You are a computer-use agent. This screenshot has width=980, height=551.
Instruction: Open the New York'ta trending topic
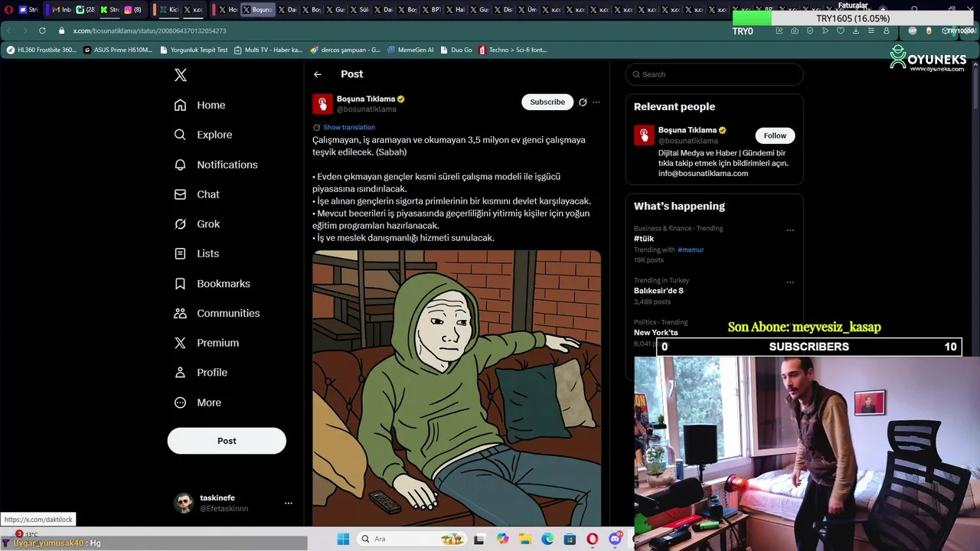click(655, 332)
